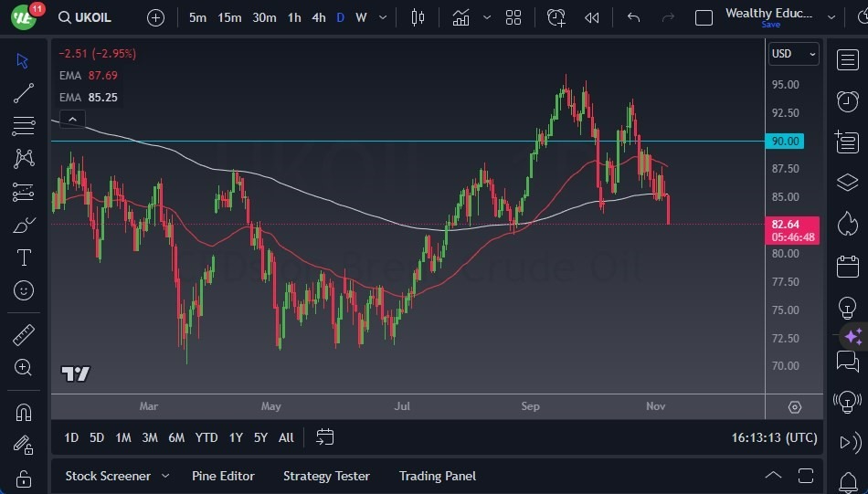868x494 pixels.
Task: Collapse the indicator legend chevron
Action: pyautogui.click(x=71, y=119)
